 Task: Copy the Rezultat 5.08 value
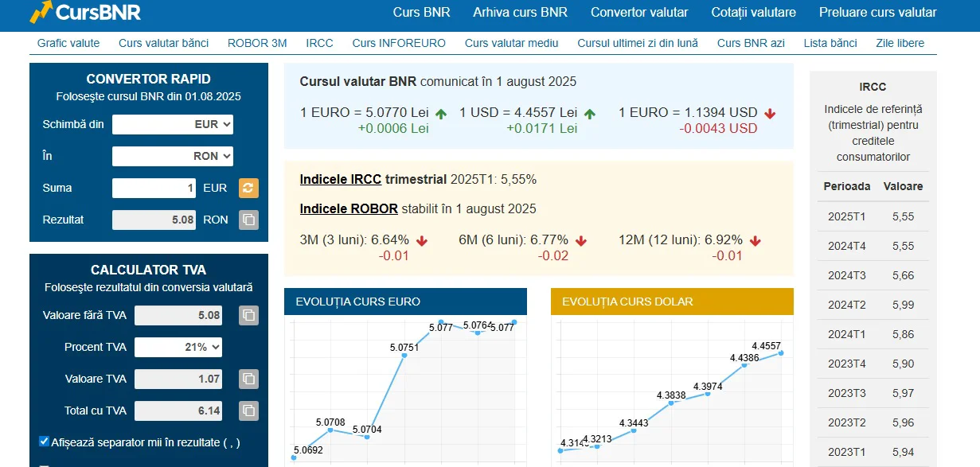249,220
